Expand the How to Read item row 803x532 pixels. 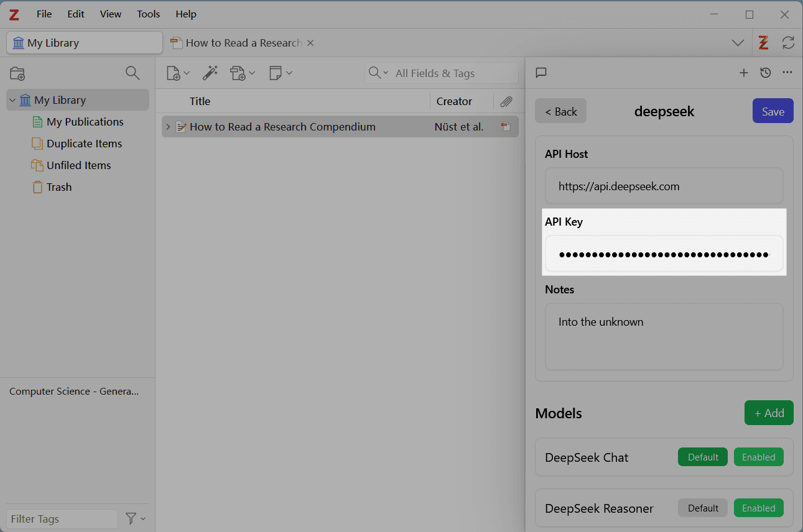(167, 127)
